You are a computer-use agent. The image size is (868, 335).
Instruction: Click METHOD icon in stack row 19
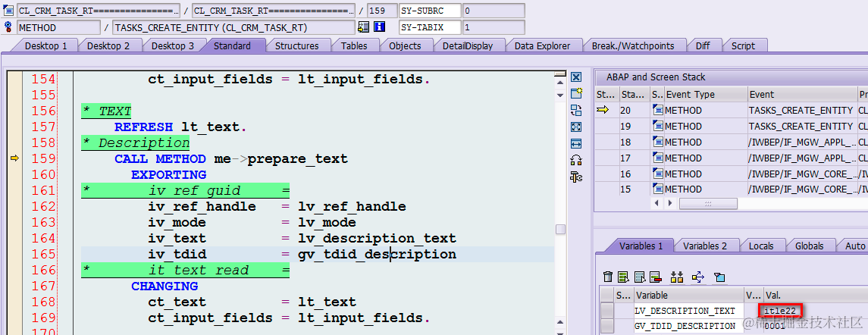pos(658,127)
